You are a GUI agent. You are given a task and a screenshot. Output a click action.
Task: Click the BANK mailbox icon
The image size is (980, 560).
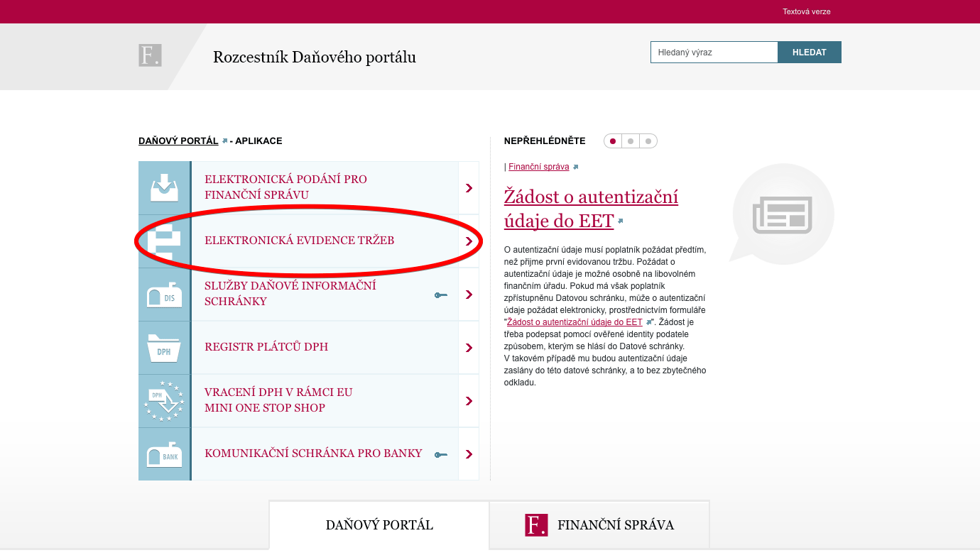point(164,454)
